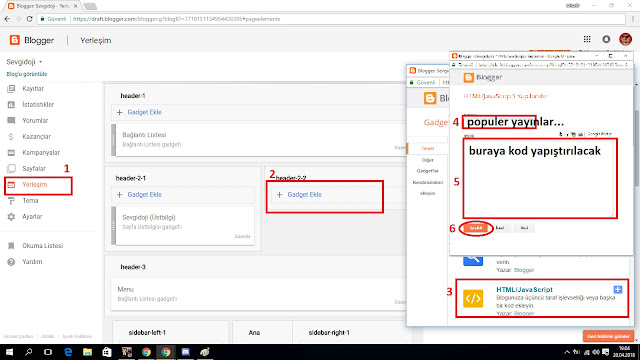Click the orange Kaydet save button

(476, 228)
